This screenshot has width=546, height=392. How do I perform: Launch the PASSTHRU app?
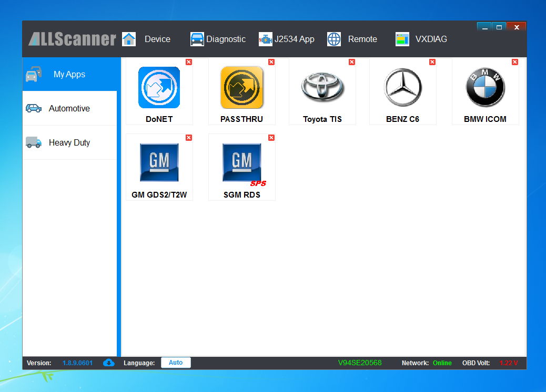[x=241, y=88]
